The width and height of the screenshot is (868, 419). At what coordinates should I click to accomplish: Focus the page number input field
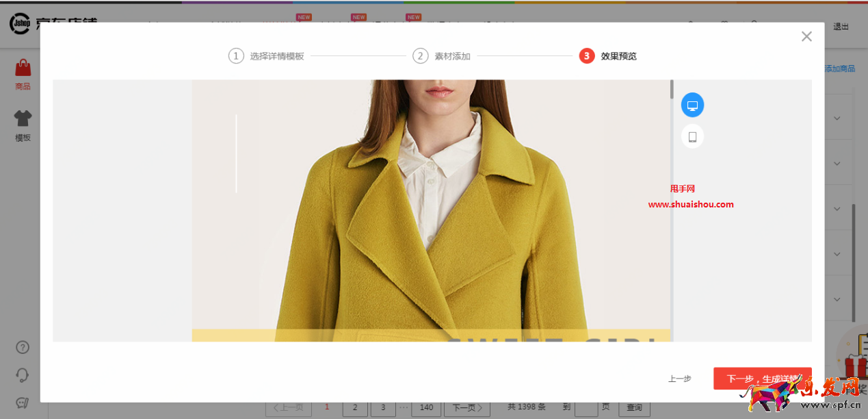tap(586, 407)
